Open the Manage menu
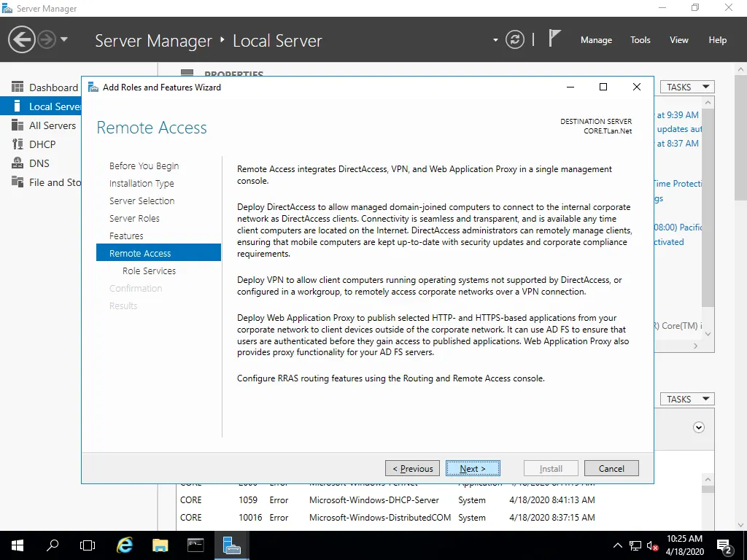 [596, 40]
